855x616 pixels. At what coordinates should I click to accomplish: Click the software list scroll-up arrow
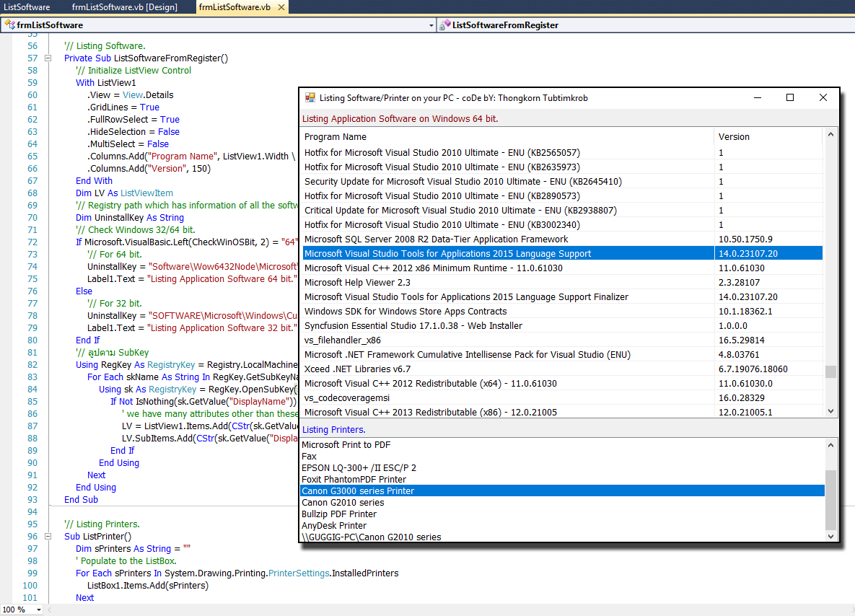(830, 134)
